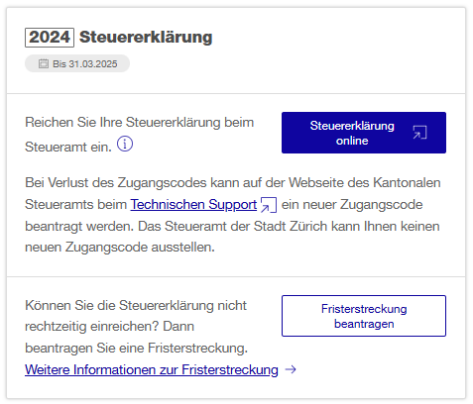The image size is (473, 404).
Task: Click text 'beantragen Sie eine Fristerstreckung.'
Action: [x=136, y=348]
